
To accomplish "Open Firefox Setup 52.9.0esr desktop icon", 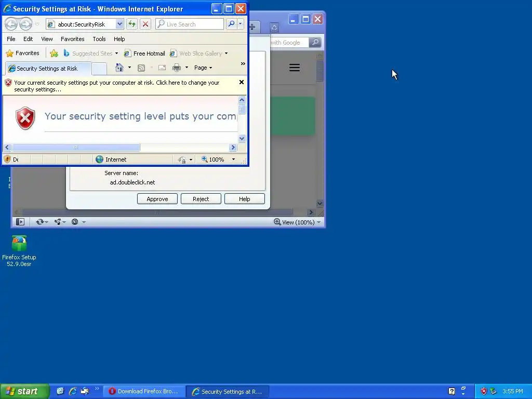I will (x=19, y=251).
